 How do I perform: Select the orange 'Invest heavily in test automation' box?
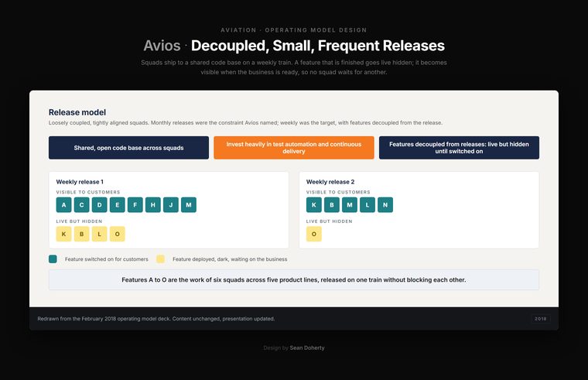(294, 148)
